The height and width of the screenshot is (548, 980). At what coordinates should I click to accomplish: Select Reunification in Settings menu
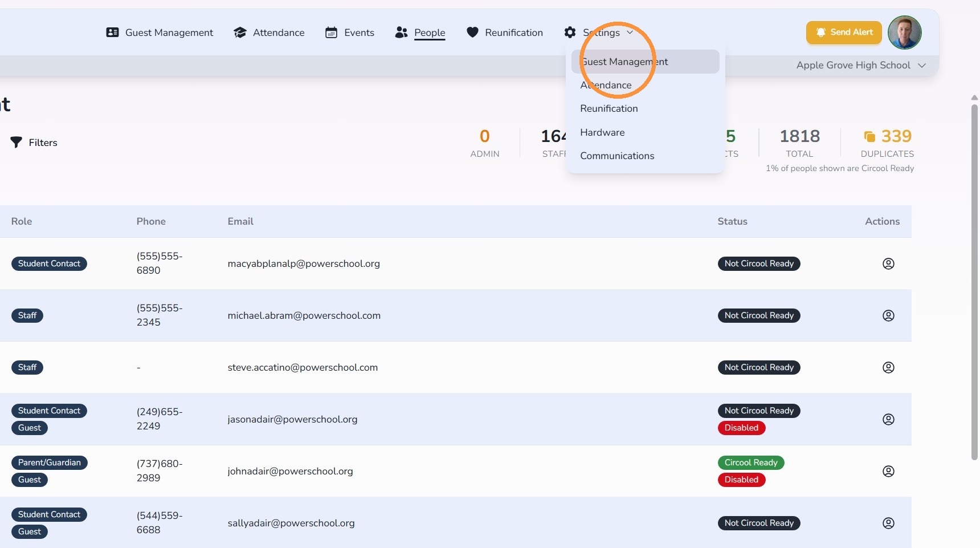click(x=645, y=108)
